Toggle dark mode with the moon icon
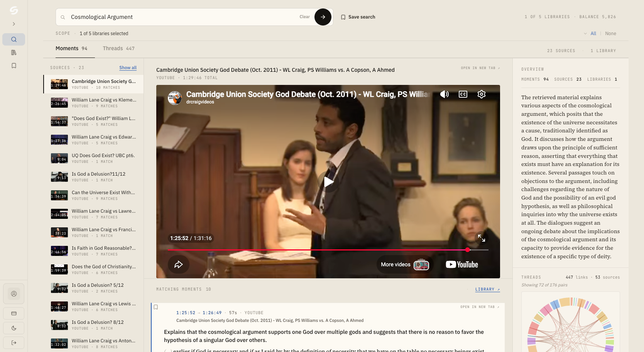This screenshot has height=352, width=644. tap(14, 328)
